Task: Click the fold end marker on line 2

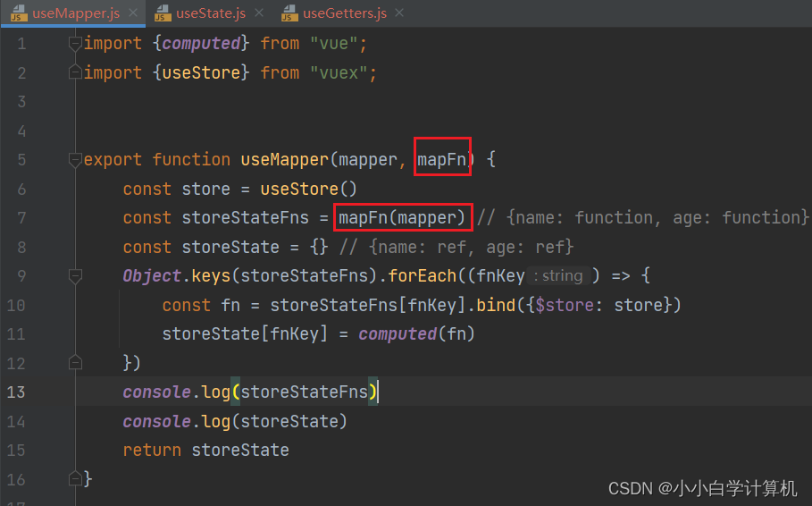Action: click(75, 72)
